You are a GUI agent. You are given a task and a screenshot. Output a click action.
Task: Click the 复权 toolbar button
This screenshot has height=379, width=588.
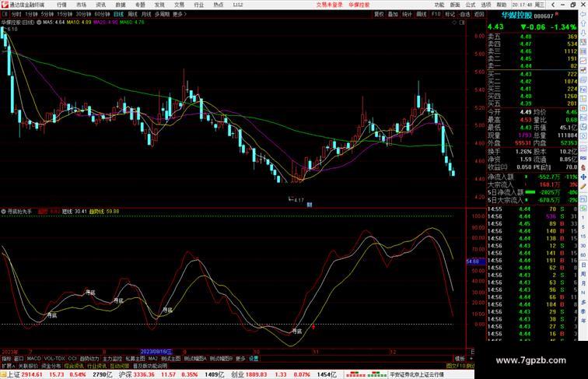click(379, 14)
